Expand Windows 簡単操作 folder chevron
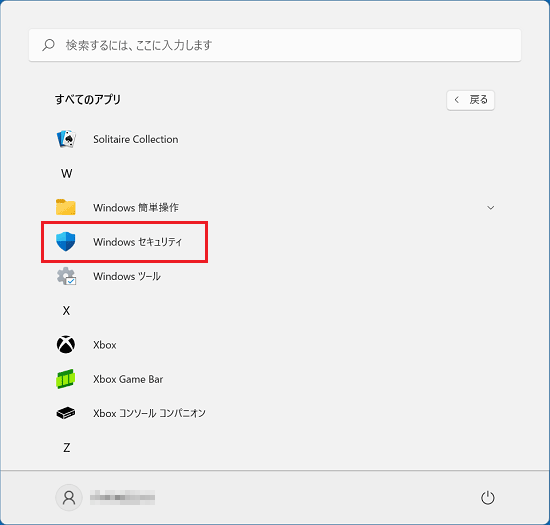The width and height of the screenshot is (550, 525). [x=491, y=208]
